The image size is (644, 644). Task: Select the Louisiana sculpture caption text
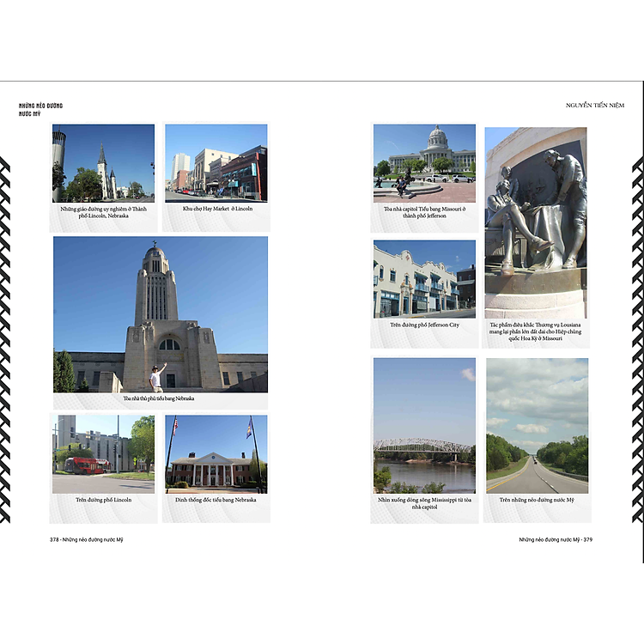(537, 331)
